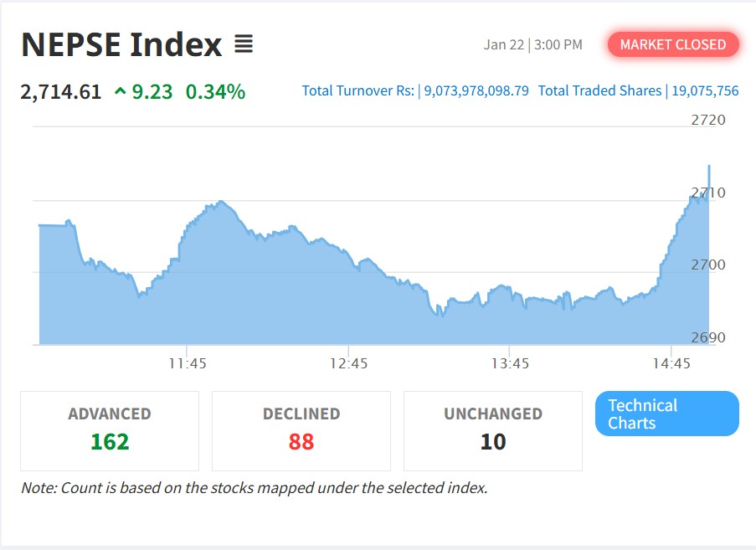
Task: Click the Total Traded Shares figure
Action: coord(705,90)
